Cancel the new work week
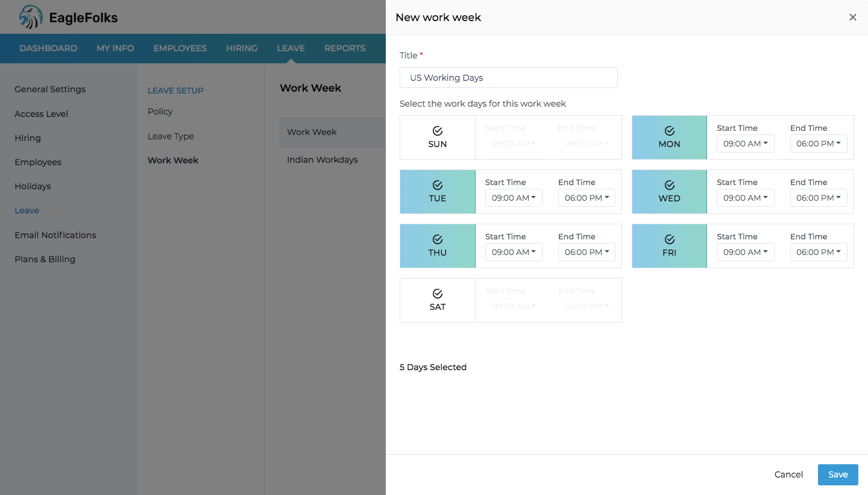This screenshot has height=495, width=868. pos(788,475)
